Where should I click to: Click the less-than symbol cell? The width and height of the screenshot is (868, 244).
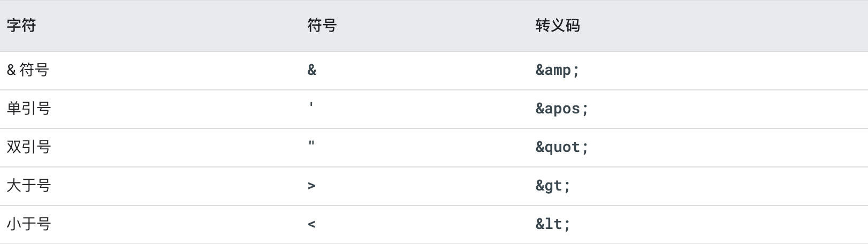(312, 225)
